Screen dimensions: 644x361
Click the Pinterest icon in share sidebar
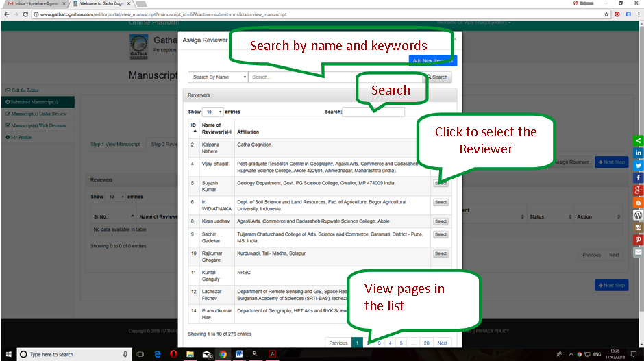tap(639, 240)
